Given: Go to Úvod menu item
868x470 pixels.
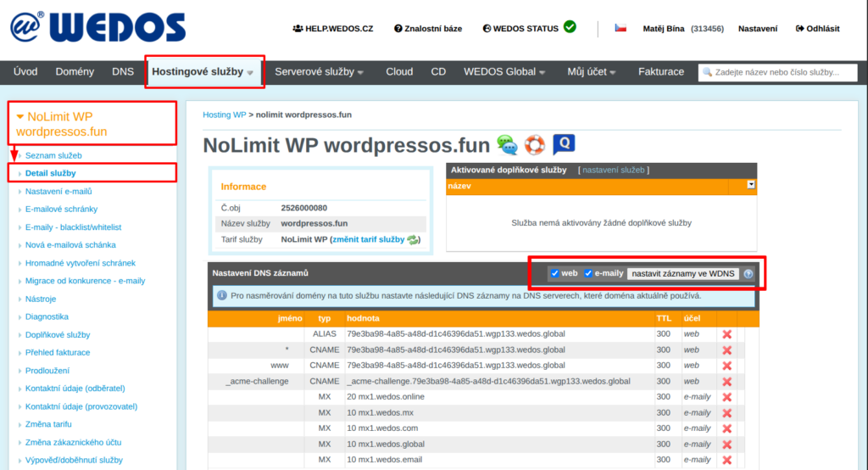Looking at the screenshot, I should [x=25, y=71].
